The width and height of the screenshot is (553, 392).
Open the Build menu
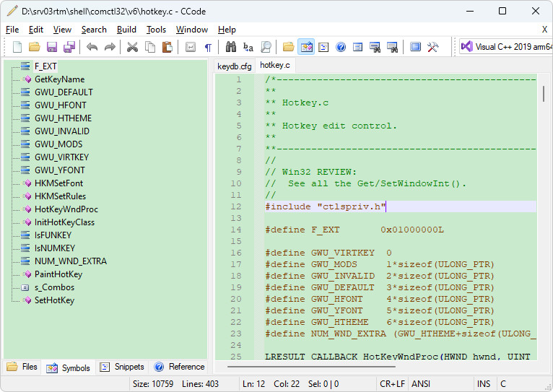pos(126,30)
